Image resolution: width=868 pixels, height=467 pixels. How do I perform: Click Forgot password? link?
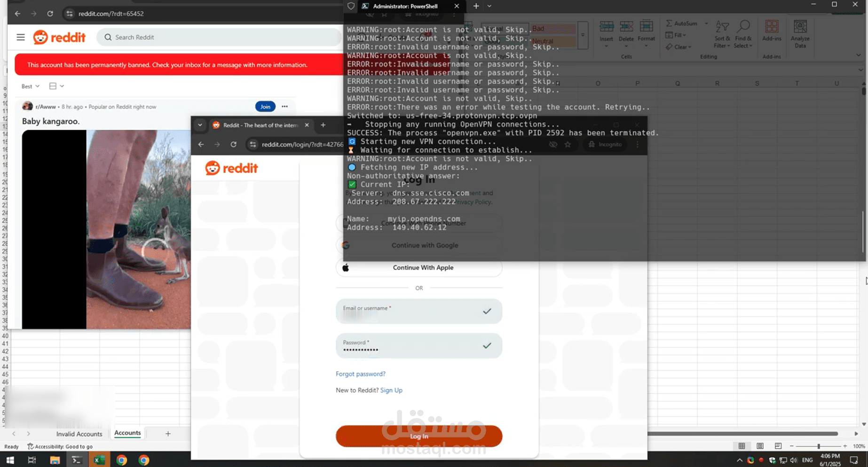(x=361, y=374)
